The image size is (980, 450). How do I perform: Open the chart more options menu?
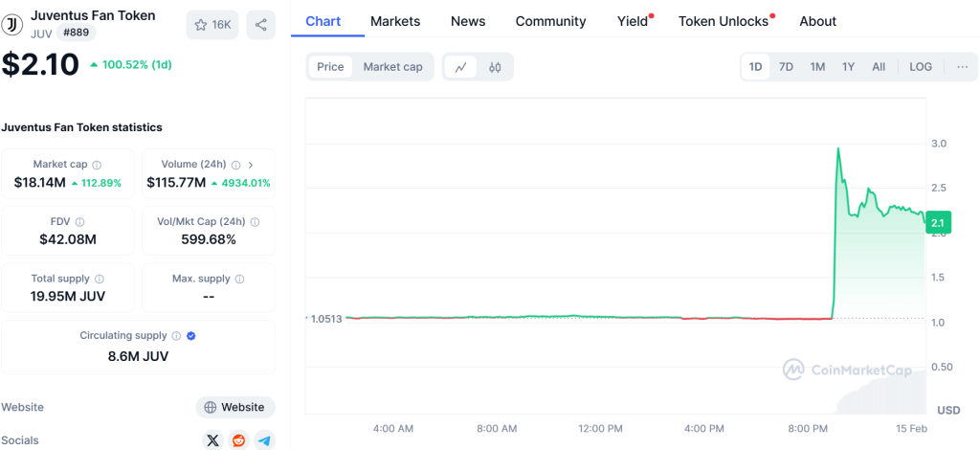(962, 67)
